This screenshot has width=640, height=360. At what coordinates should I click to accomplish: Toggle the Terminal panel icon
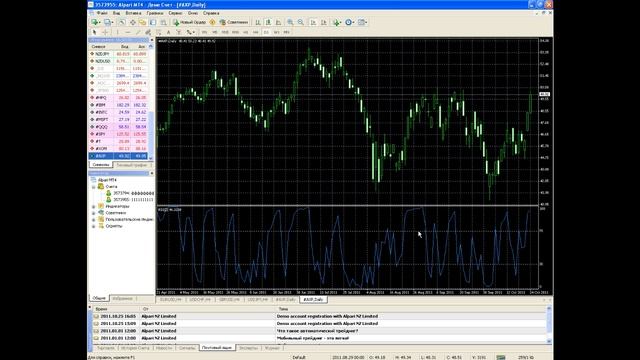point(153,22)
